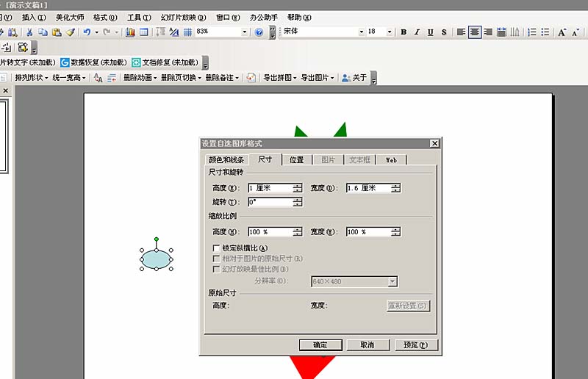Open 窗口 menu
Viewport: 588px width, 379px height.
click(x=228, y=17)
